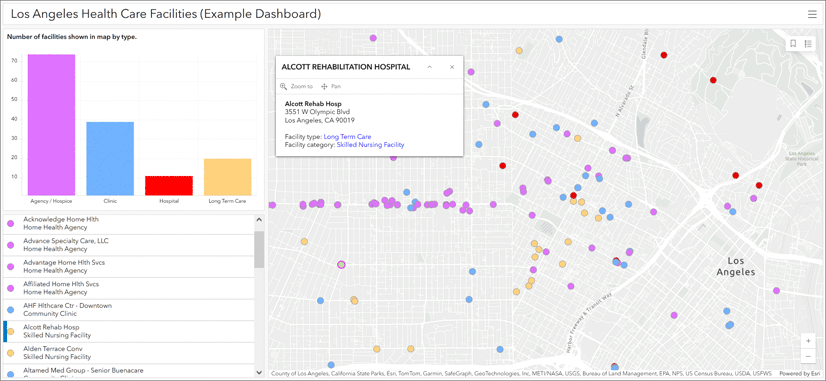Open the dashboard hamburger menu

[812, 14]
